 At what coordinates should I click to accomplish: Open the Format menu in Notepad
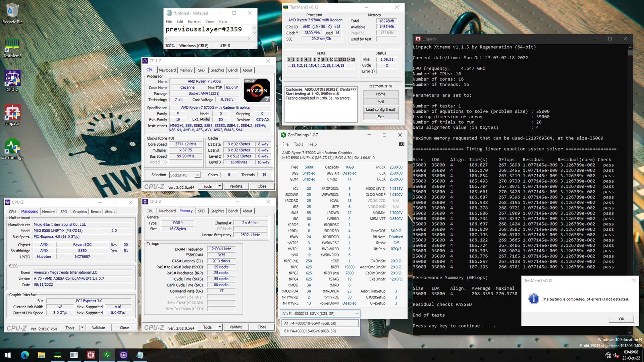(194, 21)
